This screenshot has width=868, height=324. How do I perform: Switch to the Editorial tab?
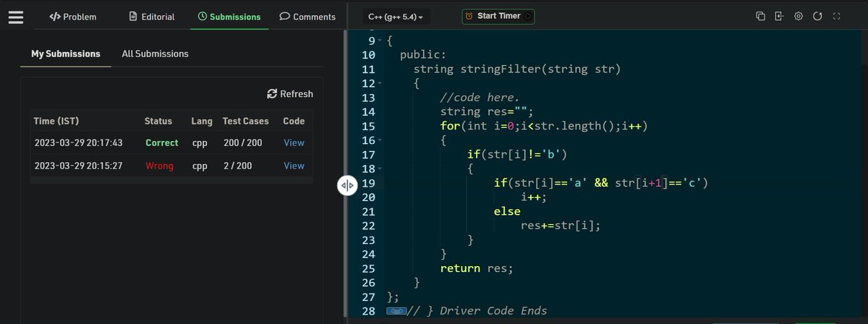click(151, 17)
